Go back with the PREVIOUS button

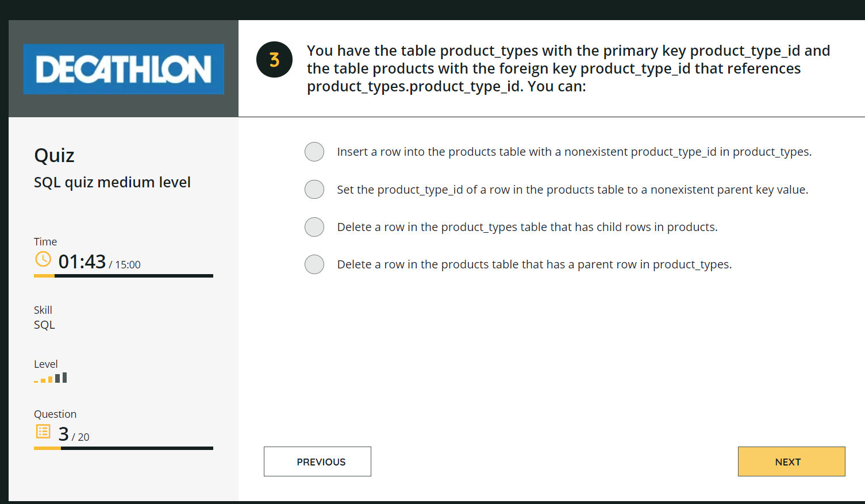(x=317, y=461)
